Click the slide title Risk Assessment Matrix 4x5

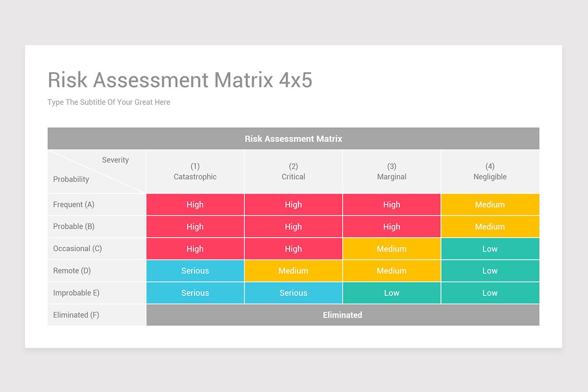click(x=180, y=80)
